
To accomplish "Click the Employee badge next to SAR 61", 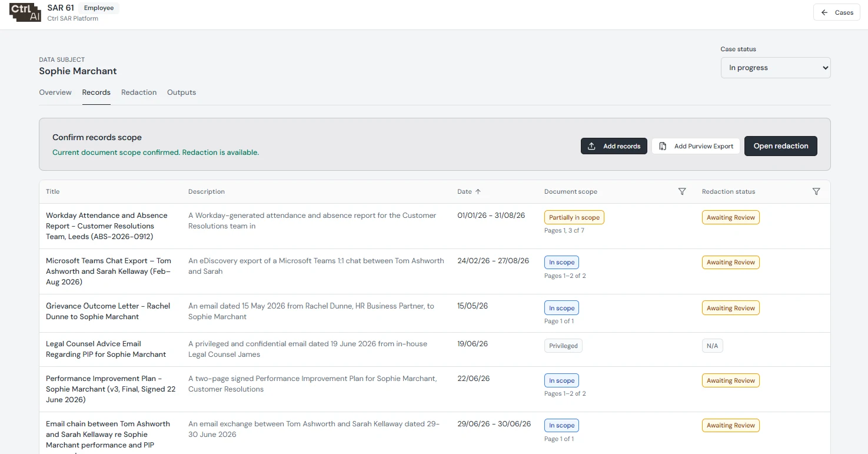I will click(98, 8).
